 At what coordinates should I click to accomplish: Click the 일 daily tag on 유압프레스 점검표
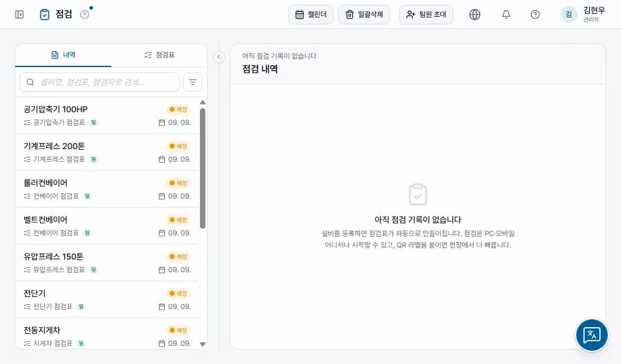click(x=94, y=270)
